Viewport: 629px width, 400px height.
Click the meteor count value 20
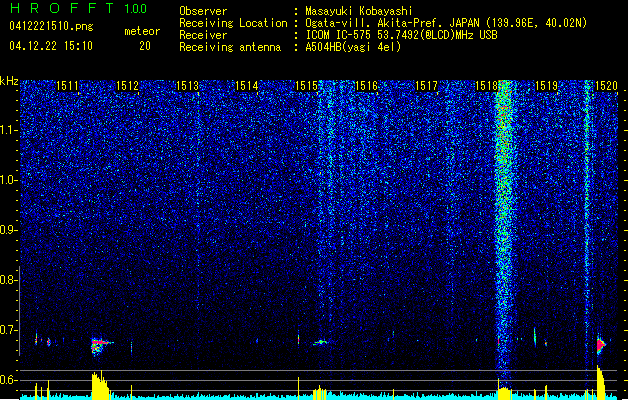pos(145,46)
